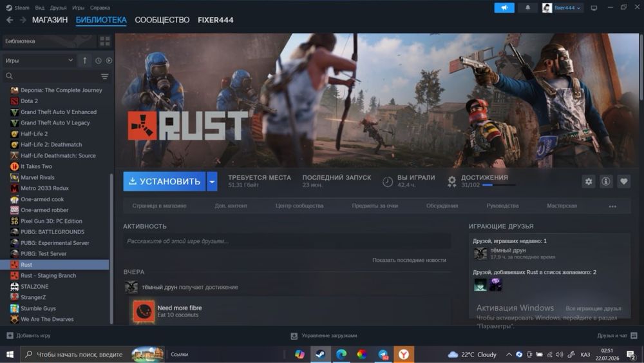Image resolution: width=644 pixels, height=363 pixels.
Task: Sort library with the up arrow icon
Action: coord(84,61)
